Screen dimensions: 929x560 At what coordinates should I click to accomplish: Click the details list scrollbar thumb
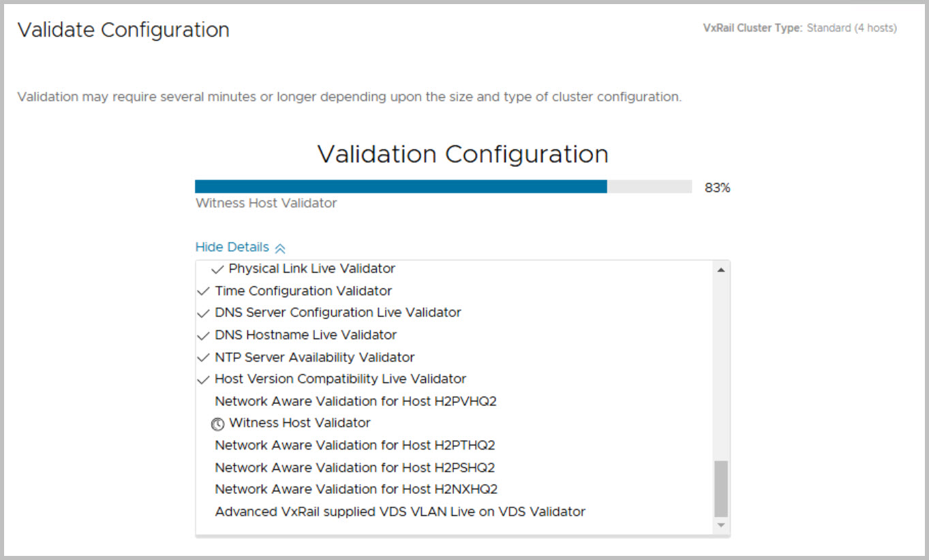[720, 488]
